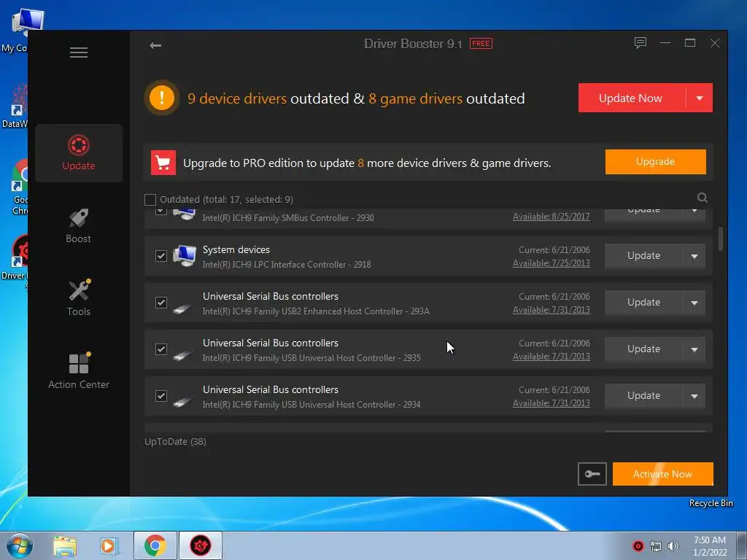Open dropdown beside Update for 2935 controller
The width and height of the screenshot is (747, 560).
[694, 349]
